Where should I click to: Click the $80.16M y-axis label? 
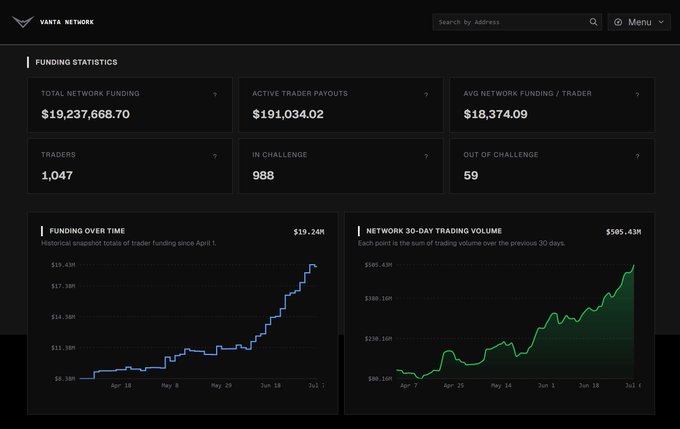click(x=380, y=378)
